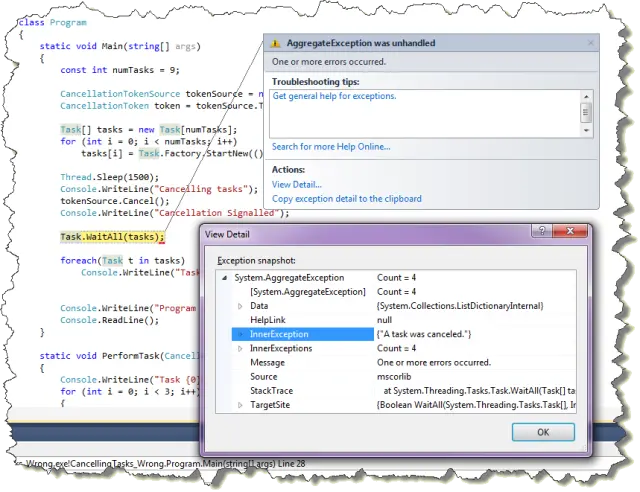Image resolution: width=640 pixels, height=492 pixels.
Task: Click 'const int numTasks = 9;' code line
Action: tap(120, 70)
